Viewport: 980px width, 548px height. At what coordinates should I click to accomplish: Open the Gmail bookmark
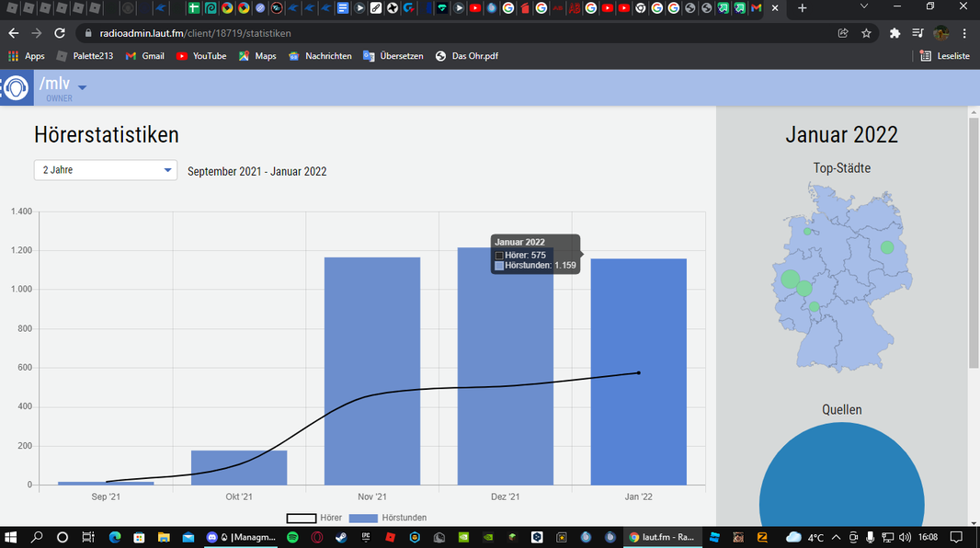[x=145, y=55]
